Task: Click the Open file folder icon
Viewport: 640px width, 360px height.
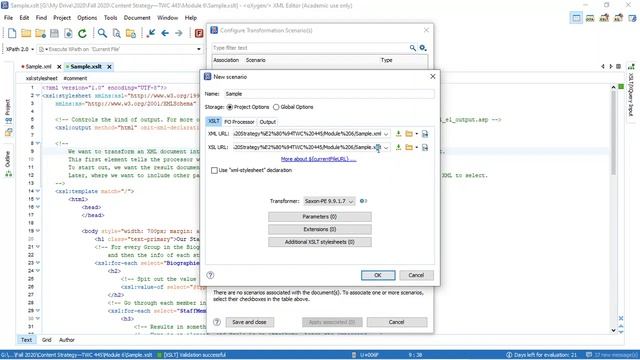Action: pyautogui.click(x=26, y=33)
